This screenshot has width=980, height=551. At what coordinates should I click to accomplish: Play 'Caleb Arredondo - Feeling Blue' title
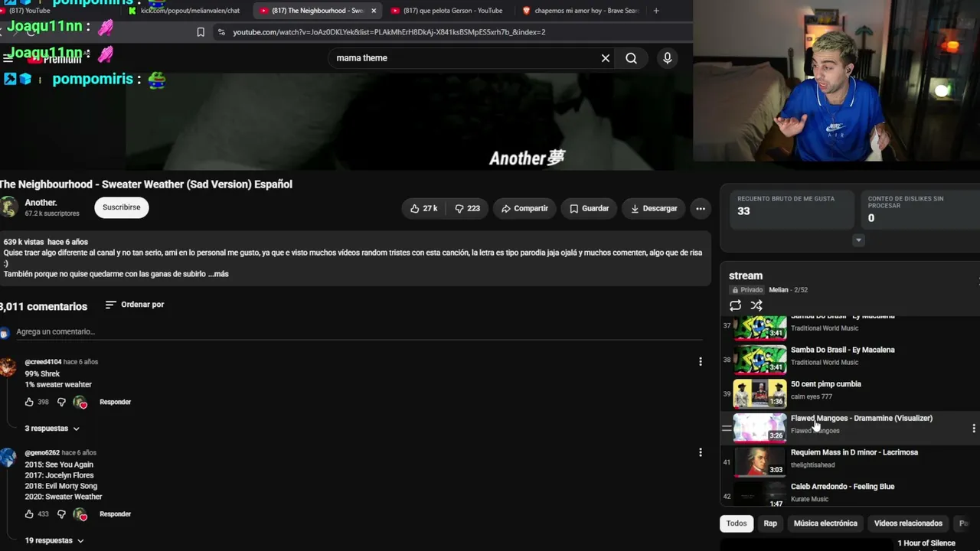click(842, 487)
